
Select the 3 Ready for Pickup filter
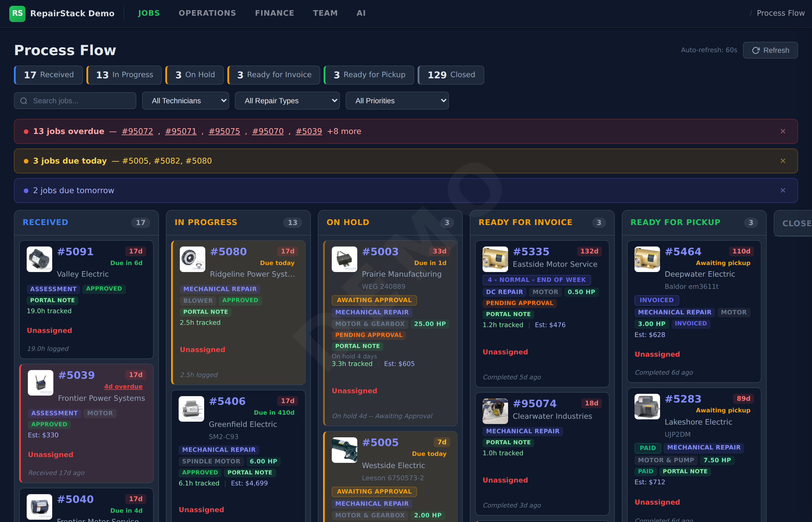click(x=369, y=75)
